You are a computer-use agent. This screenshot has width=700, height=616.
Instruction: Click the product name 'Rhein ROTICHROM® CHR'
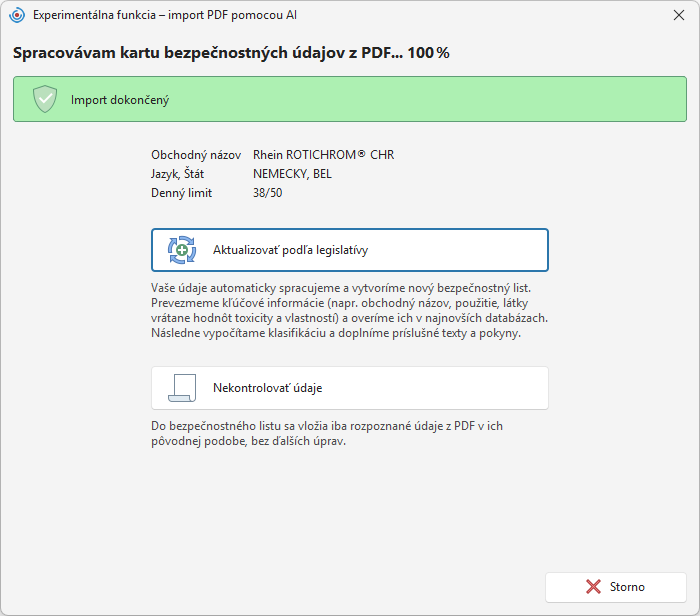[324, 155]
